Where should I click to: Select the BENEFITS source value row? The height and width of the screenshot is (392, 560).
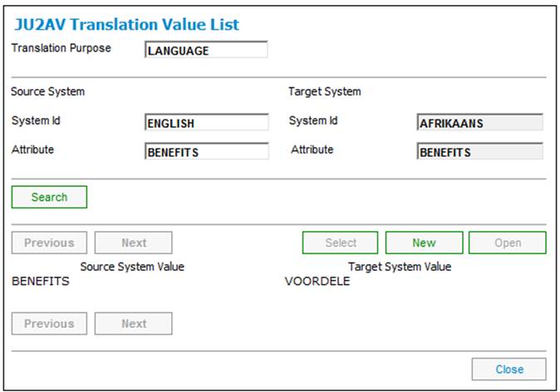pos(41,282)
